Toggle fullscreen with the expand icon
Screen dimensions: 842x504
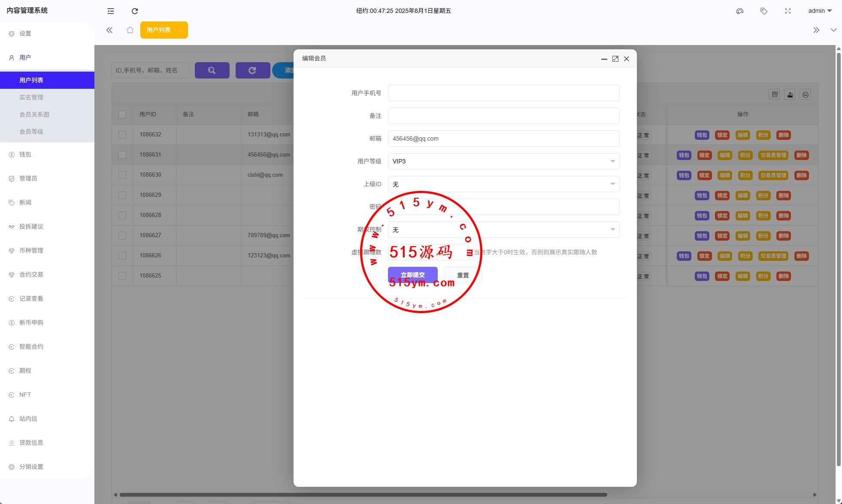787,11
